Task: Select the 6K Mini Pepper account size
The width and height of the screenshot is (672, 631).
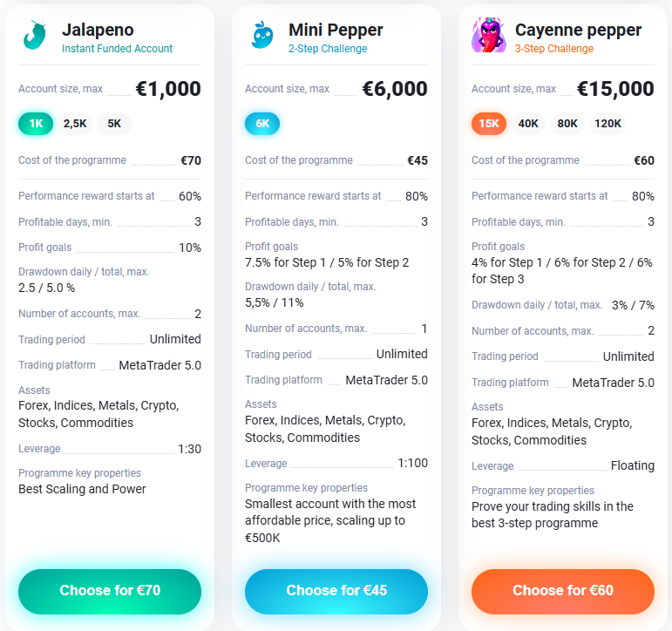Action: (262, 124)
